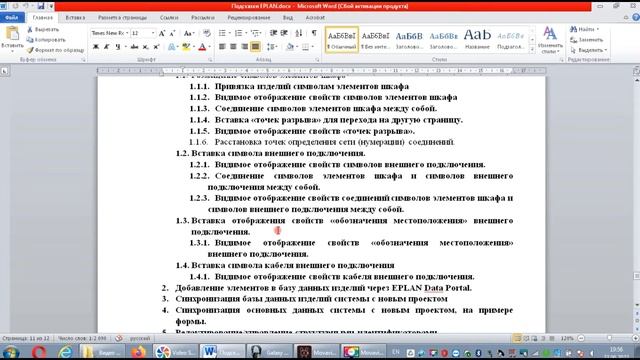Align text left

222,47
